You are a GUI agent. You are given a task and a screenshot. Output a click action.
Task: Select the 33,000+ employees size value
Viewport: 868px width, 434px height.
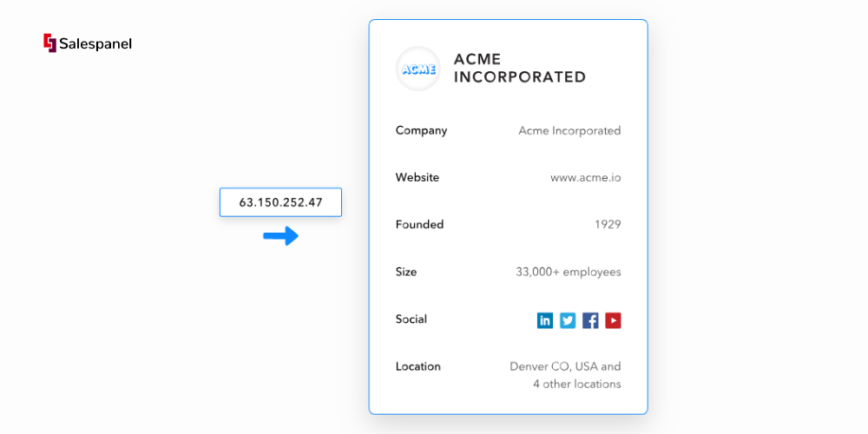569,272
